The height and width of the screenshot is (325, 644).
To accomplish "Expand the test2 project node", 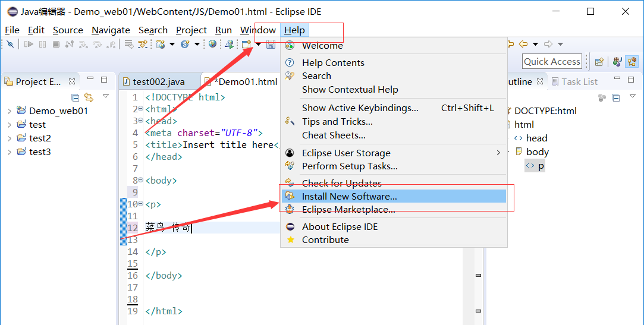I will click(10, 138).
